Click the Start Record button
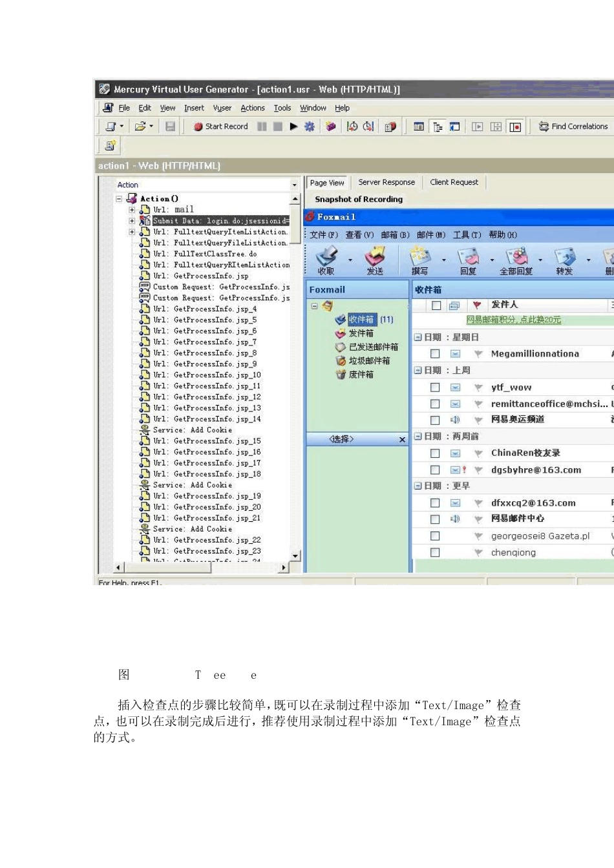 pos(221,127)
